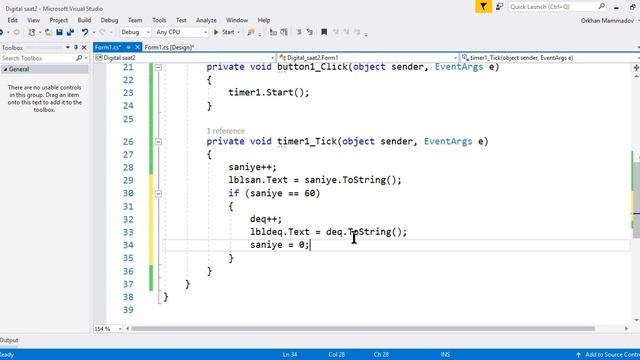This screenshot has width=640, height=360.
Task: Open the Team menu
Action: pyautogui.click(x=135, y=20)
